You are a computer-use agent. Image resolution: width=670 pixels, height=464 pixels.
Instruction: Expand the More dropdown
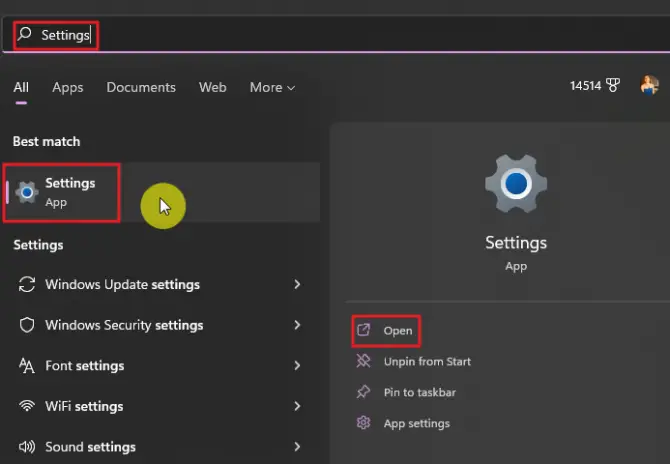coord(272,88)
